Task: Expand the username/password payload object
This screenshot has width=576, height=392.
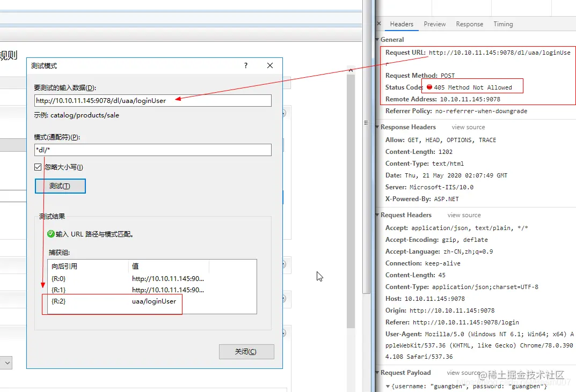Action: coord(388,386)
